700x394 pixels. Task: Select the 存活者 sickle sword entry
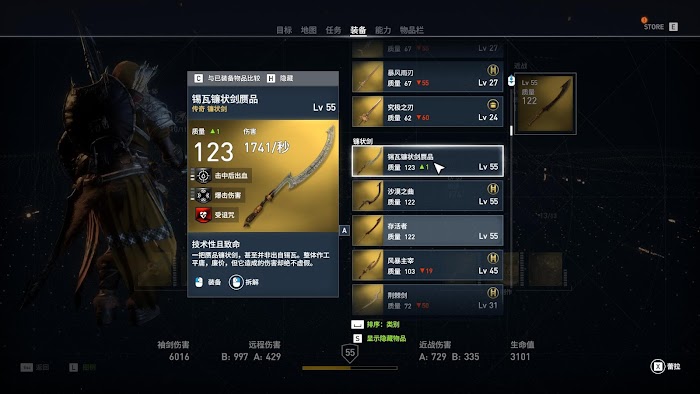click(428, 231)
